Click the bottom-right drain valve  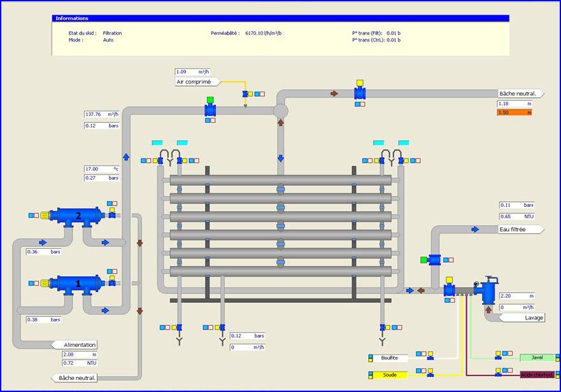coord(383,327)
